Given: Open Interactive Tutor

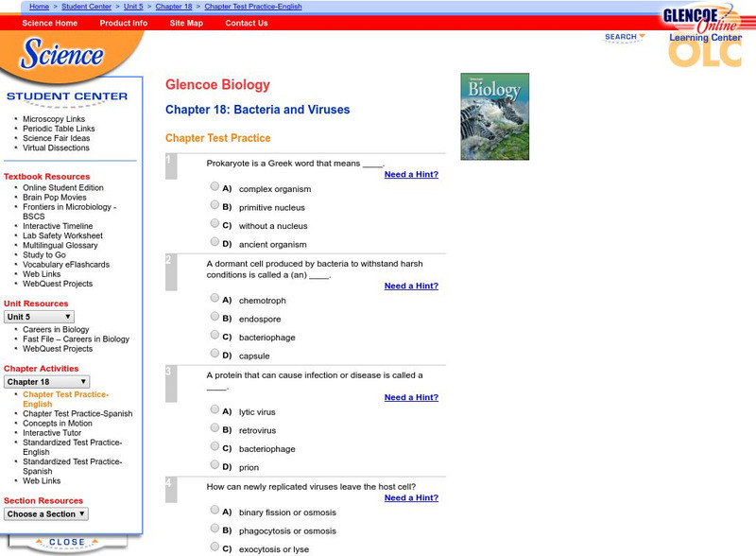Looking at the screenshot, I should coord(52,433).
